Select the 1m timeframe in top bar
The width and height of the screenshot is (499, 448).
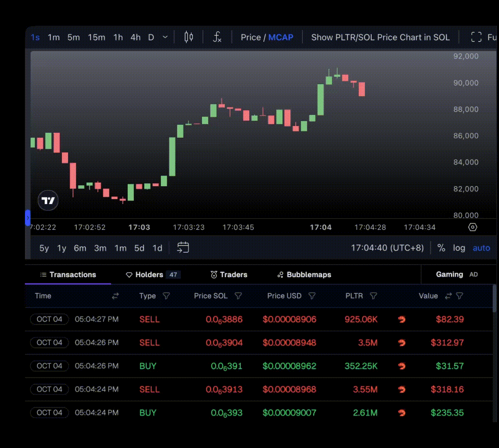54,37
